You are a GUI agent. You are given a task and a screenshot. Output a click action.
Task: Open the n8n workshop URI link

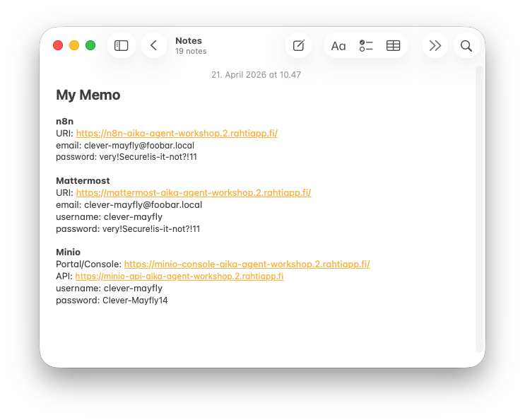tap(176, 133)
